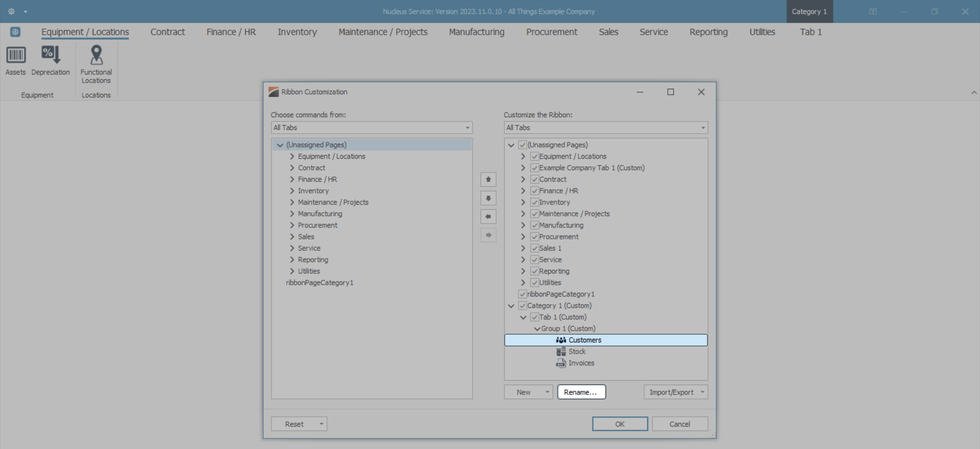Click the Import/Export button
The height and width of the screenshot is (449, 980).
point(671,392)
